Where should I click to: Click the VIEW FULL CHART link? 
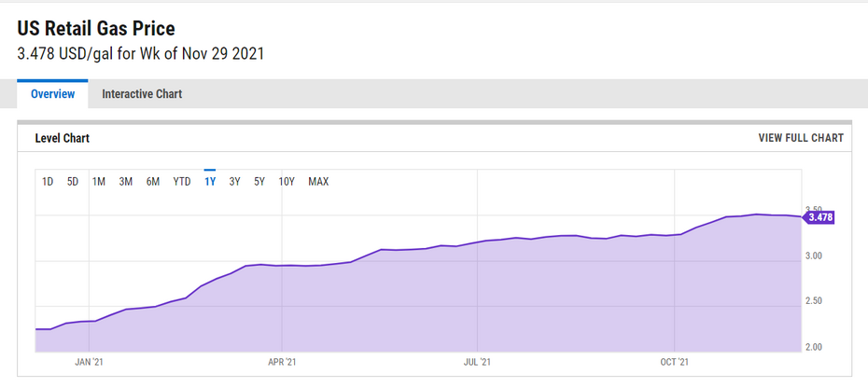(x=801, y=138)
